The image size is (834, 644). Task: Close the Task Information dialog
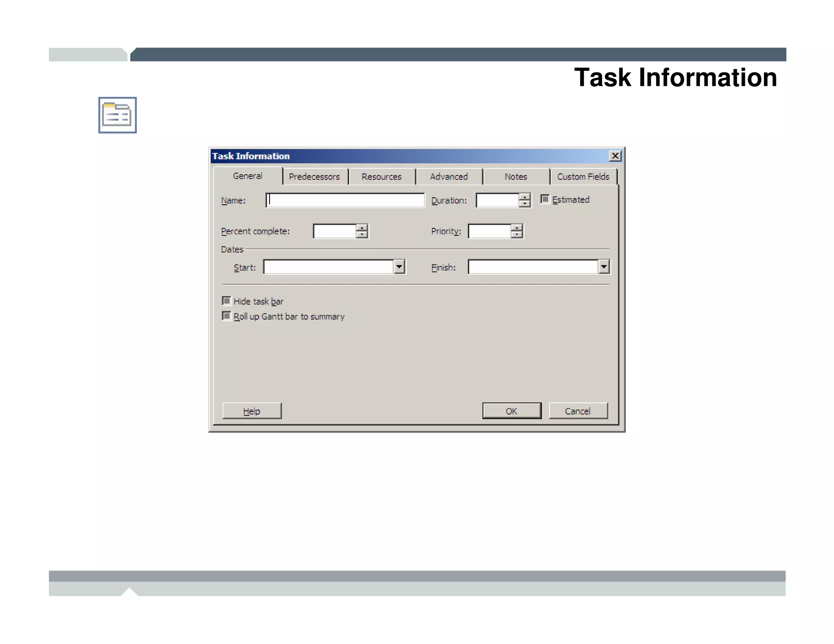615,156
